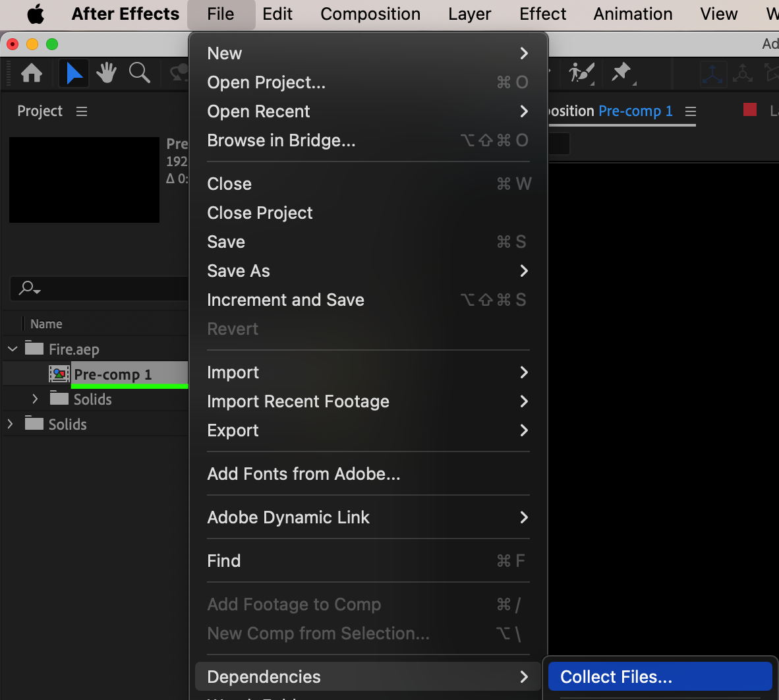Viewport: 779px width, 700px height.
Task: Close the File menu in menu bar
Action: coord(221,14)
